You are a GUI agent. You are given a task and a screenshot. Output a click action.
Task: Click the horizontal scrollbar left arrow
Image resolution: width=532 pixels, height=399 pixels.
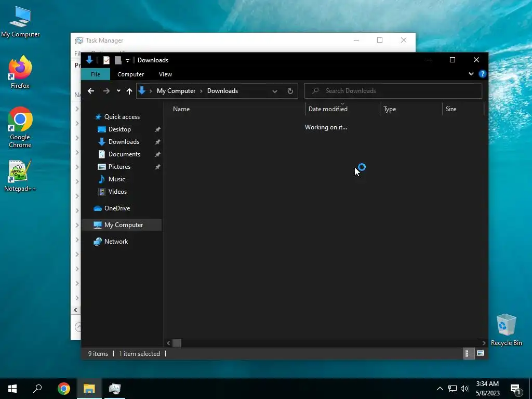168,343
